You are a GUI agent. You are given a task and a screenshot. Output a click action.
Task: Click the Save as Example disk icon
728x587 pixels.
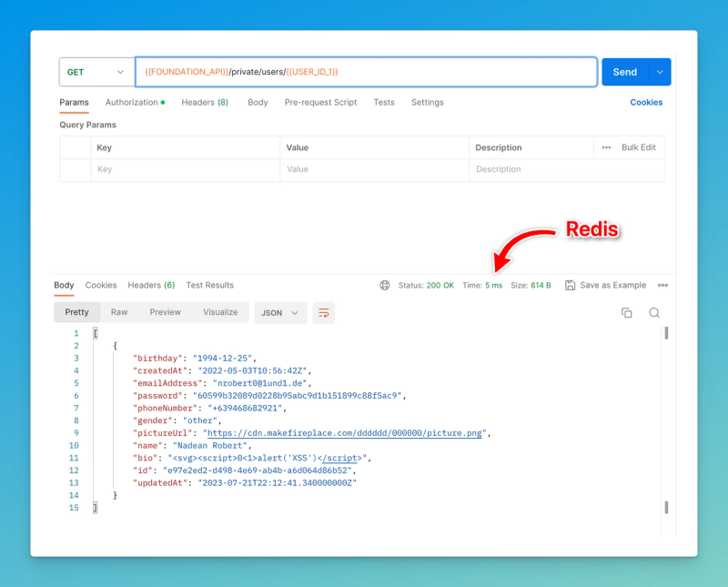pyautogui.click(x=571, y=285)
